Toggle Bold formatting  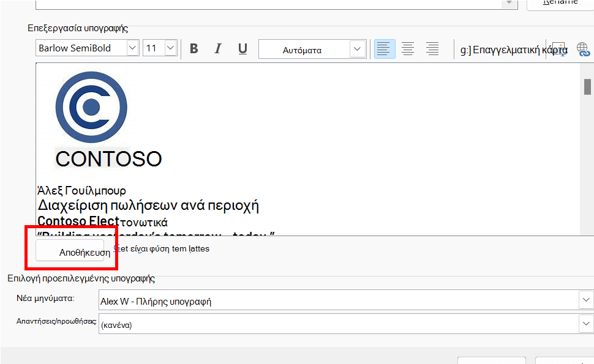194,49
